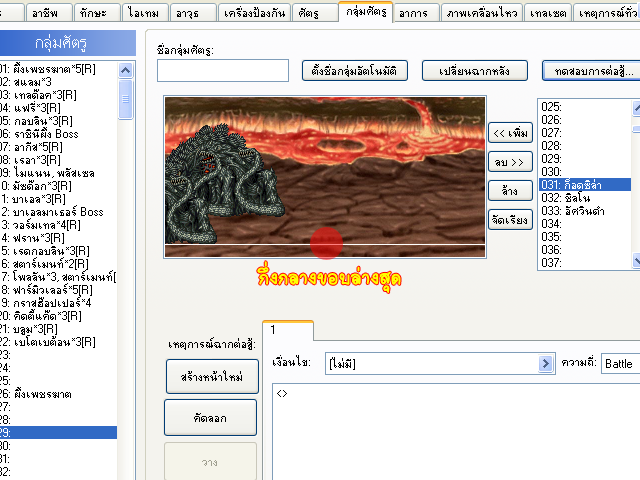Select empty enemy slot 025:

(x=585, y=107)
